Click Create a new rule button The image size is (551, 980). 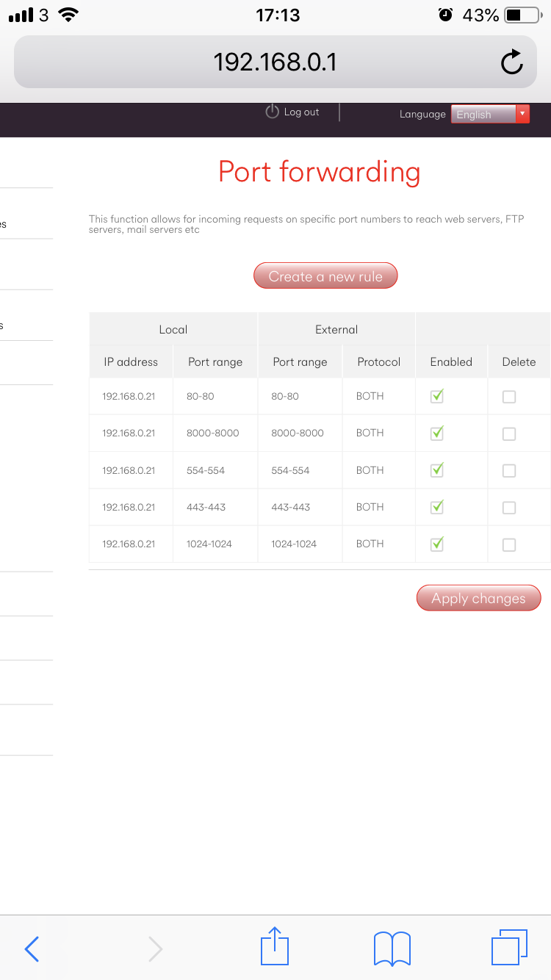click(x=325, y=276)
